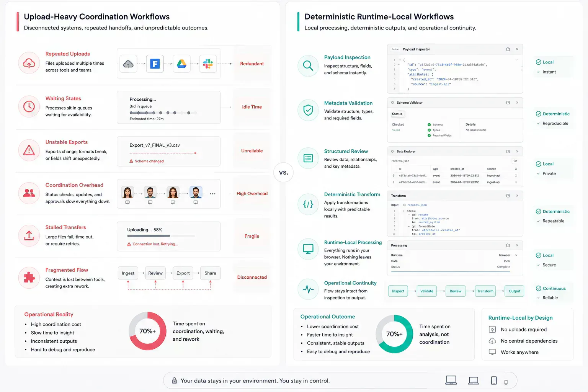Click the Ingest step box

[x=128, y=273]
